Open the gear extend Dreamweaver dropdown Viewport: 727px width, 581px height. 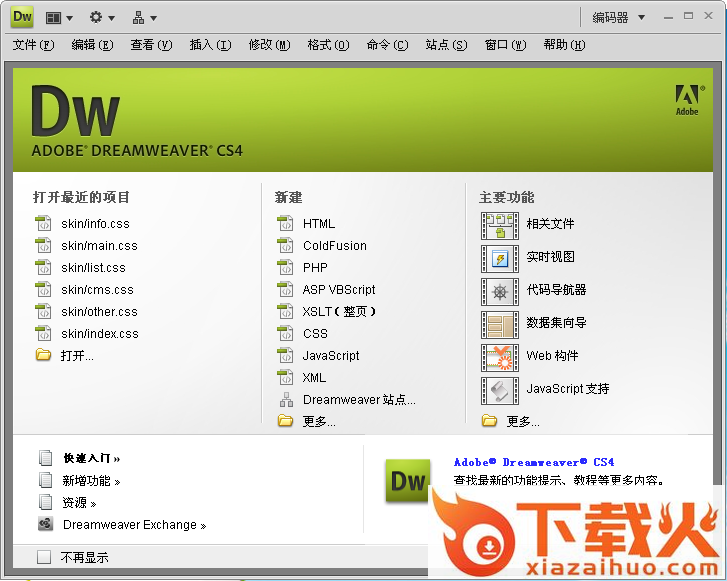pyautogui.click(x=101, y=17)
